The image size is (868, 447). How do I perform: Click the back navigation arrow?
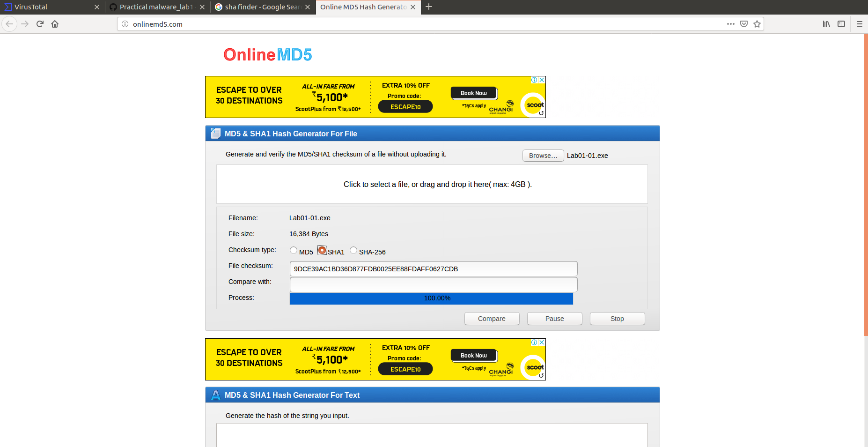pos(9,24)
